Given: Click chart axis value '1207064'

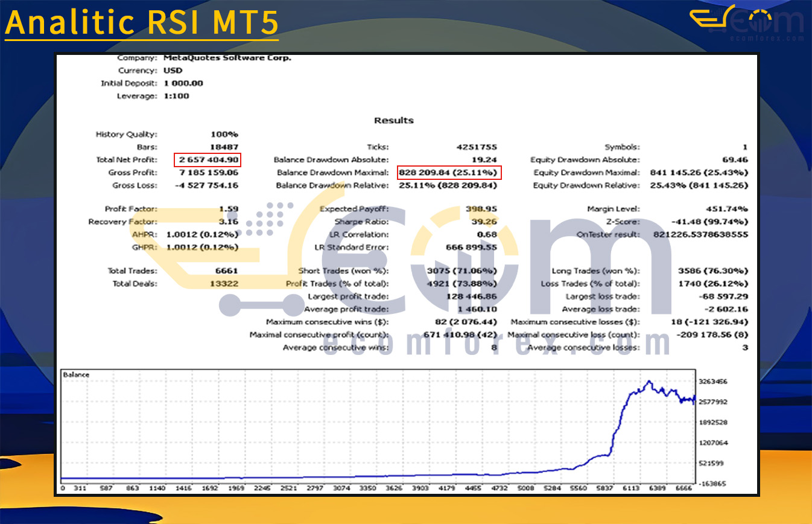Looking at the screenshot, I should coord(712,443).
